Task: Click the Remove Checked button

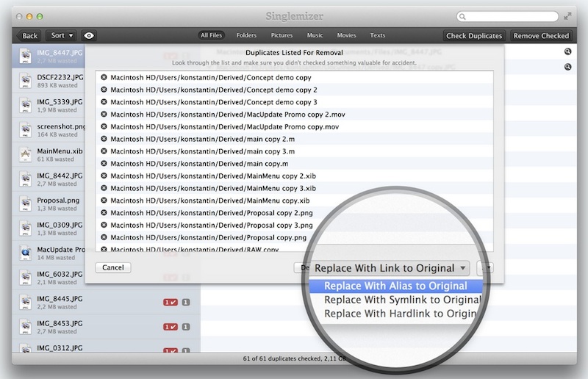Action: coord(541,35)
